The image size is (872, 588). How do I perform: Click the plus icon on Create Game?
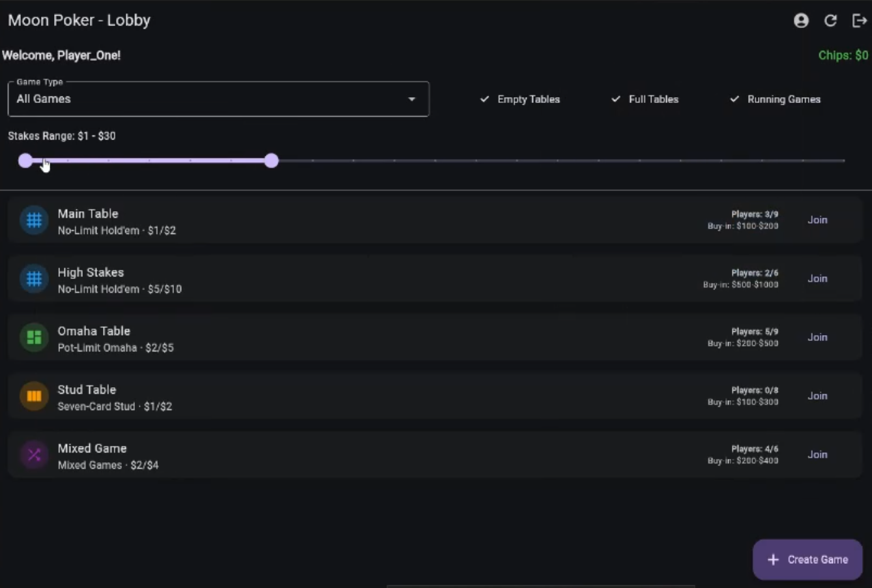773,559
